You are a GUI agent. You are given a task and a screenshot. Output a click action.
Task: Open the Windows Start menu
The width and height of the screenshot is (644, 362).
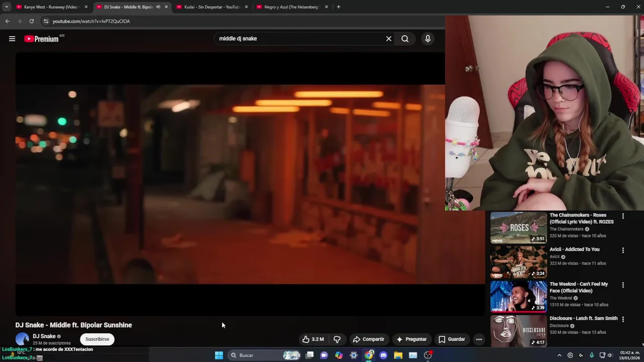[219, 355]
